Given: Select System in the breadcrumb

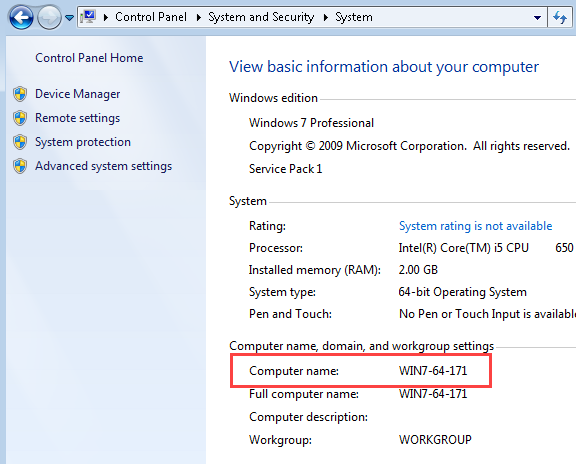Looking at the screenshot, I should point(354,17).
